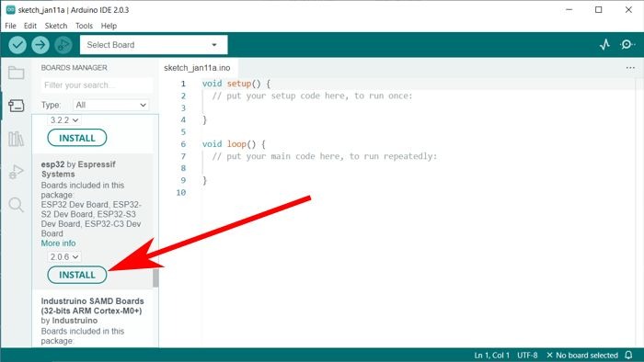Image resolution: width=644 pixels, height=362 pixels.
Task: Click the Verify checkmark button
Action: coord(17,45)
